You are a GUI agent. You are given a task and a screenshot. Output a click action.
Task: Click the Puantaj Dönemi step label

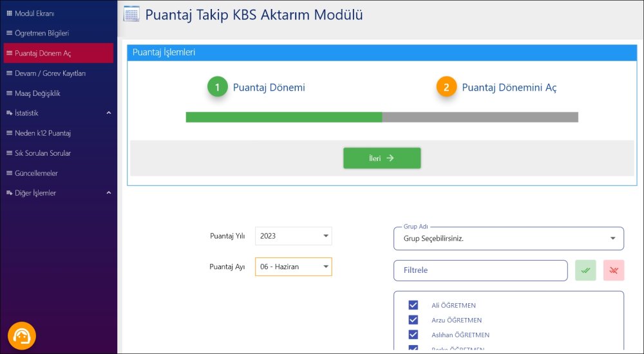tap(269, 88)
